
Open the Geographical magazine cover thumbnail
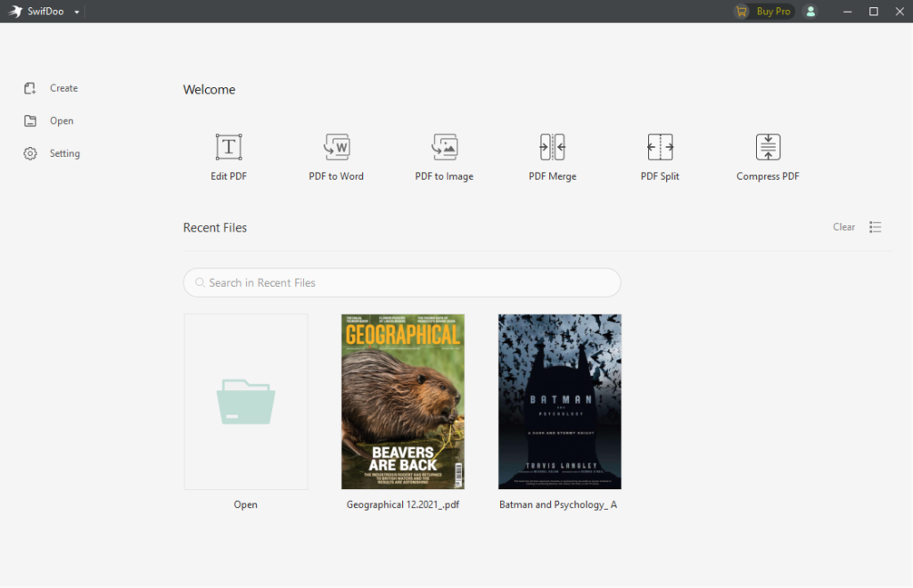click(x=403, y=401)
